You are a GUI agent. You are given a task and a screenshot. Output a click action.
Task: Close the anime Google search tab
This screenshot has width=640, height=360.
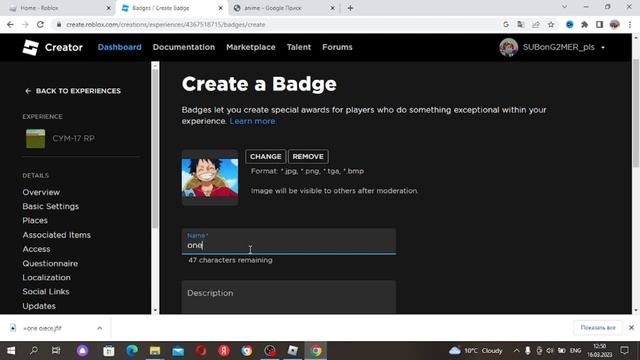tap(332, 8)
